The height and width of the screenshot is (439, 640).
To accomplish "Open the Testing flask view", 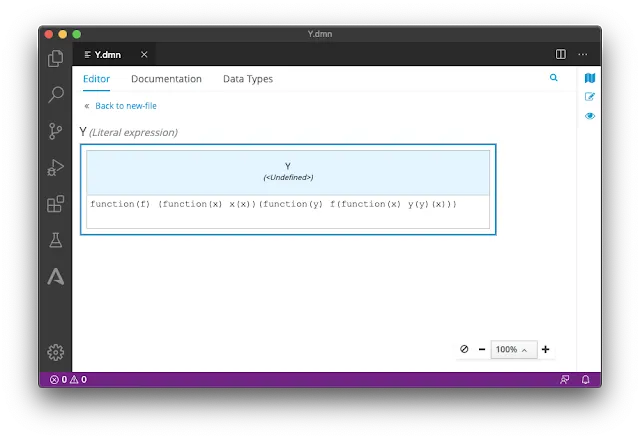I will (x=56, y=240).
